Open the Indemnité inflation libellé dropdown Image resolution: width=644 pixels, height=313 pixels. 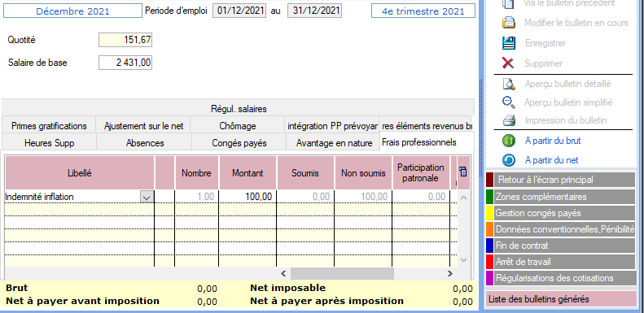147,197
